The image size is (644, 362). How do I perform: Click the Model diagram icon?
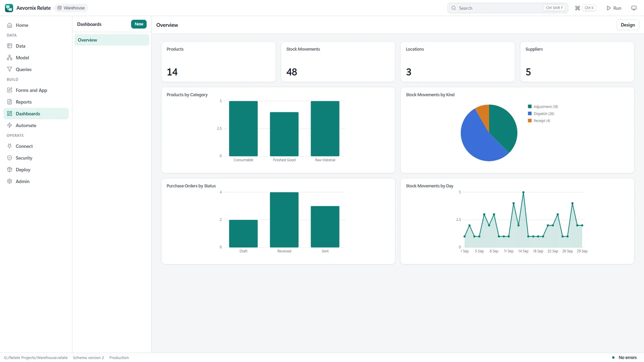[9, 58]
